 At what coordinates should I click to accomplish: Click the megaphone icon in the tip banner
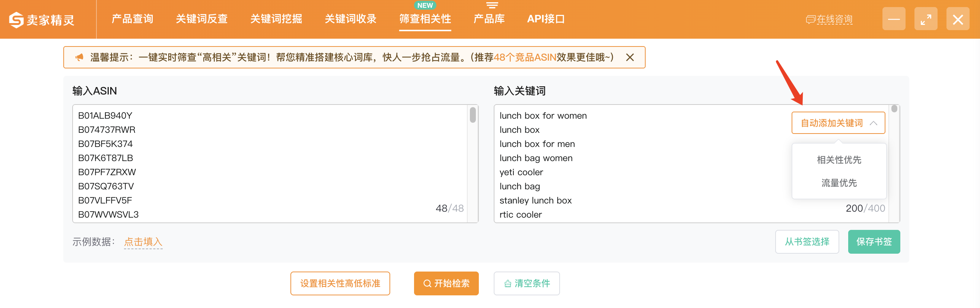(79, 57)
